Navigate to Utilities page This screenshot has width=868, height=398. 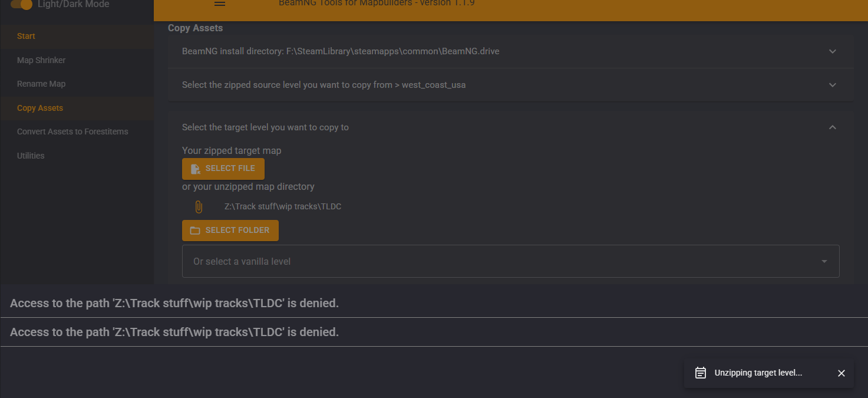[31, 156]
